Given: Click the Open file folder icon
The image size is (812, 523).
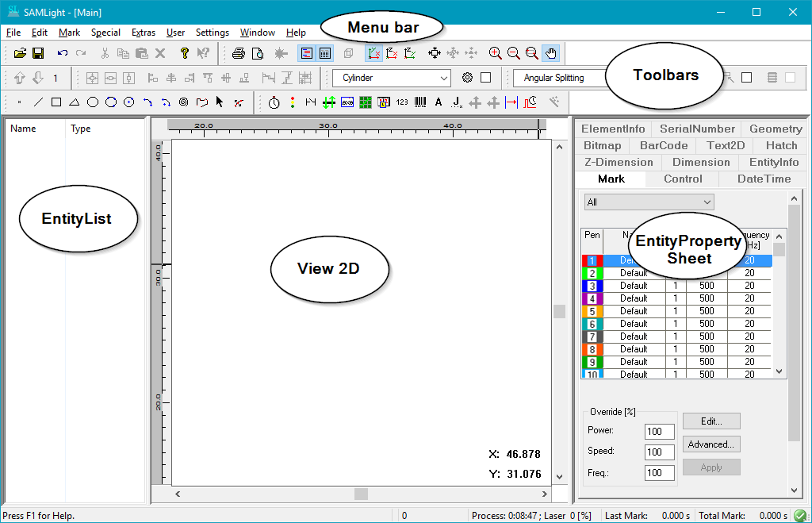Looking at the screenshot, I should (20, 53).
